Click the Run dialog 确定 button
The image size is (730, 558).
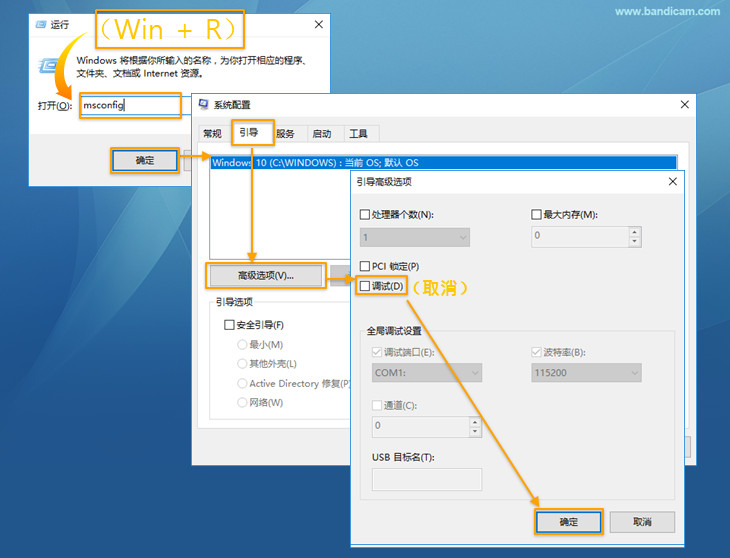145,161
